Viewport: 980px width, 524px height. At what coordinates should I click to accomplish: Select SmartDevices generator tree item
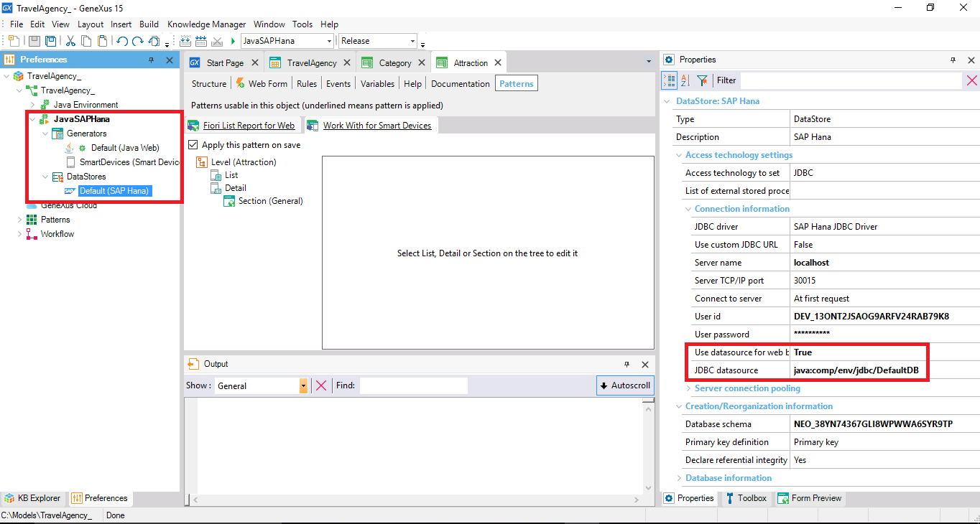pyautogui.click(x=129, y=162)
